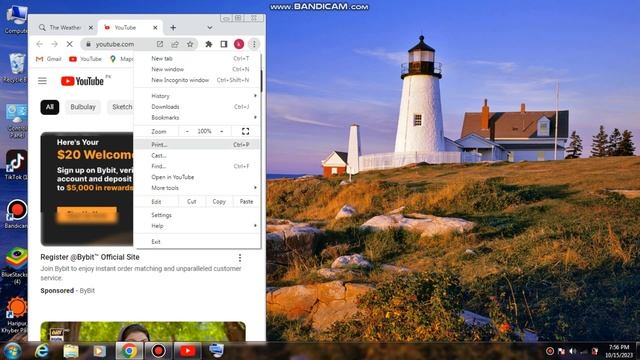
Task: Select the All filter chip
Action: [50, 107]
